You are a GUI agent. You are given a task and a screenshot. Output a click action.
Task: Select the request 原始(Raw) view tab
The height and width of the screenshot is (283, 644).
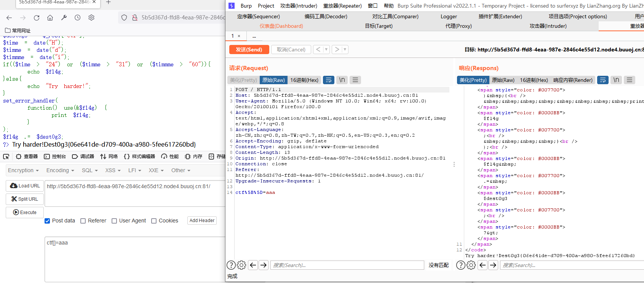[273, 80]
